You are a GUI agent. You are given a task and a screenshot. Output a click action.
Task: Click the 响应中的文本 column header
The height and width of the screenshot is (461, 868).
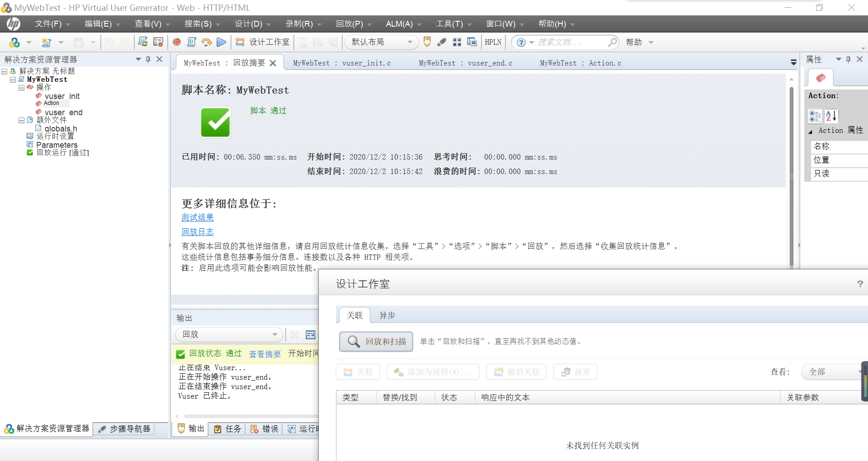click(x=627, y=397)
